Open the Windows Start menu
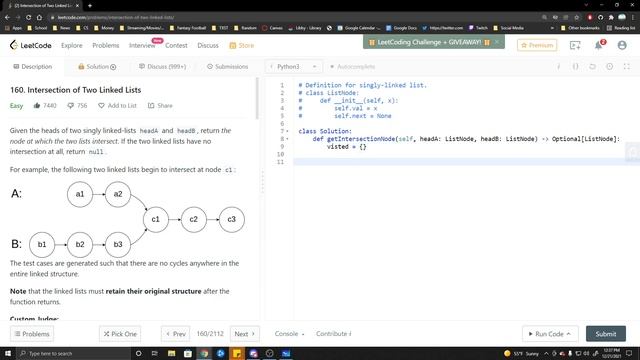 8,353
